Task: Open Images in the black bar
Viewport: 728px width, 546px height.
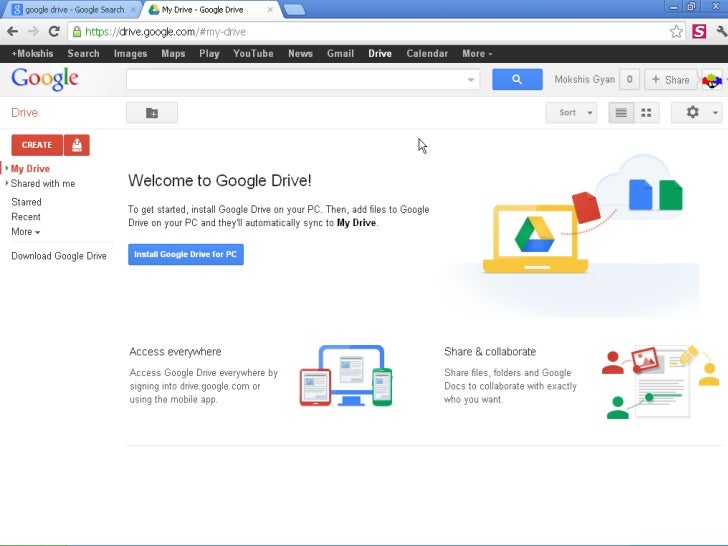Action: tap(130, 54)
